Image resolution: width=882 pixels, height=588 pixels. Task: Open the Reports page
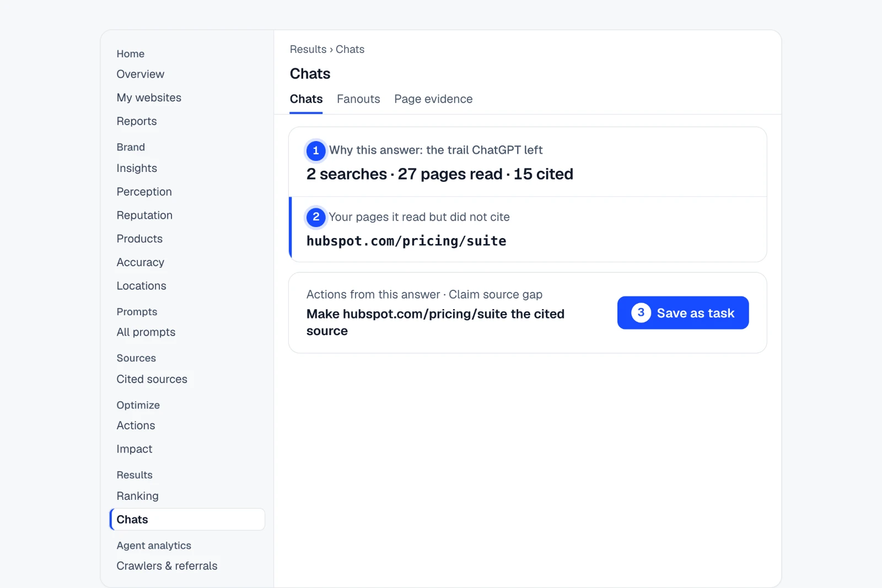coord(137,121)
